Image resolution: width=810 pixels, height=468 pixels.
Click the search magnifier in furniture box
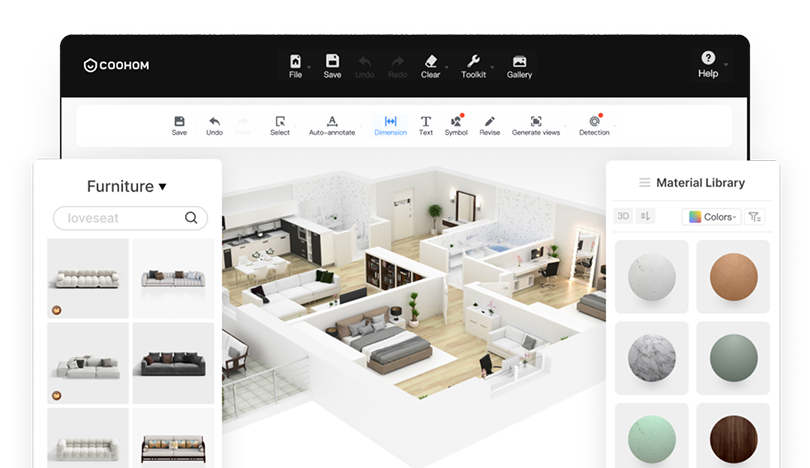(191, 218)
